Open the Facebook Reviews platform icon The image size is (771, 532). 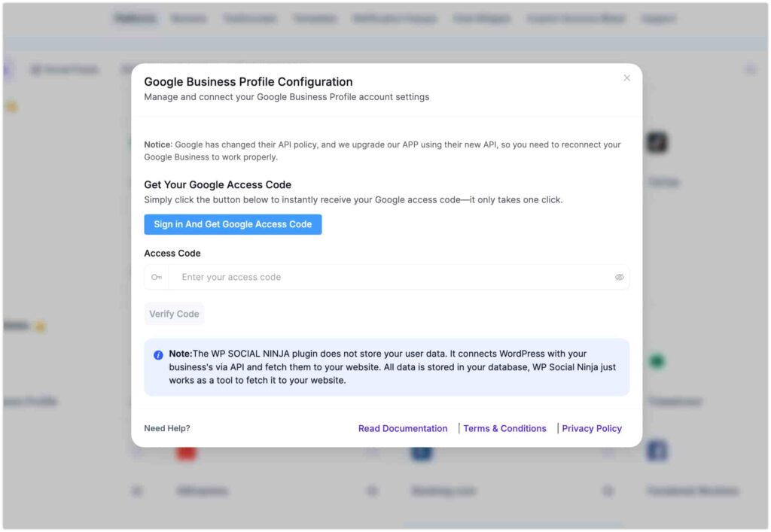(656, 450)
